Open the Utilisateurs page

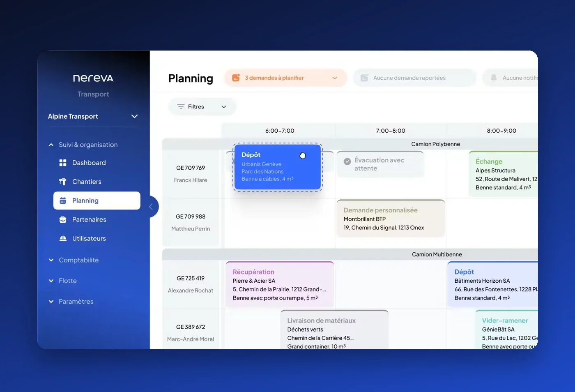97,238
